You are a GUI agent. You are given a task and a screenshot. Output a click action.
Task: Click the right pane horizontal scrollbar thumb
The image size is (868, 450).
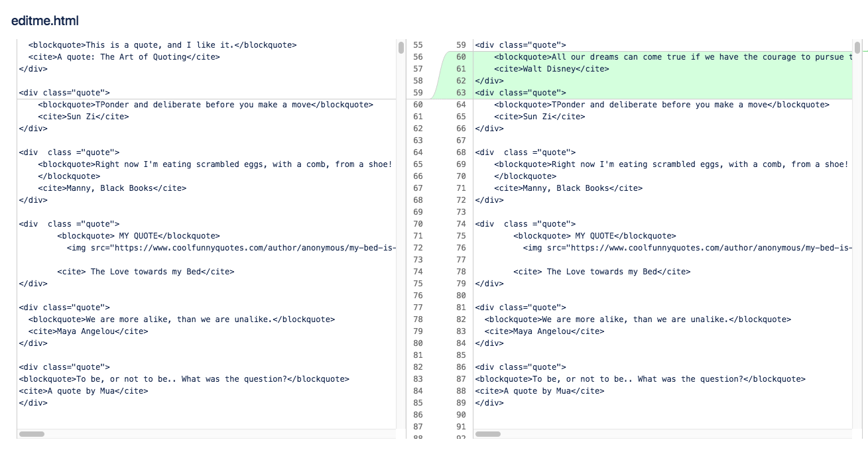488,434
